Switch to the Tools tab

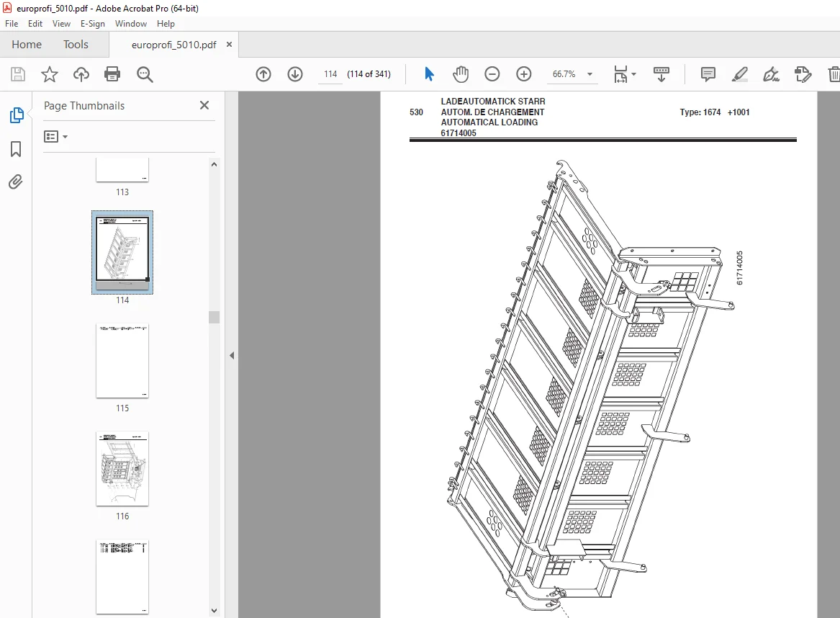pyautogui.click(x=76, y=45)
